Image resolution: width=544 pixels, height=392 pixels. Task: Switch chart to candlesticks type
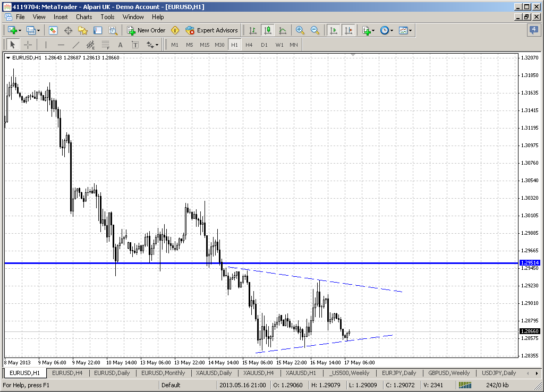(x=268, y=30)
